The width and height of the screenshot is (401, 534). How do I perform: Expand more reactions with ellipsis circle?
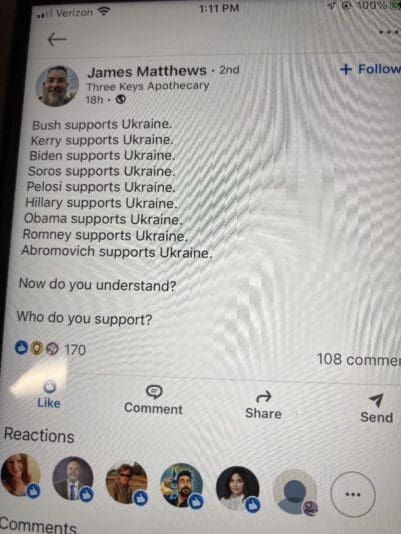(x=353, y=494)
